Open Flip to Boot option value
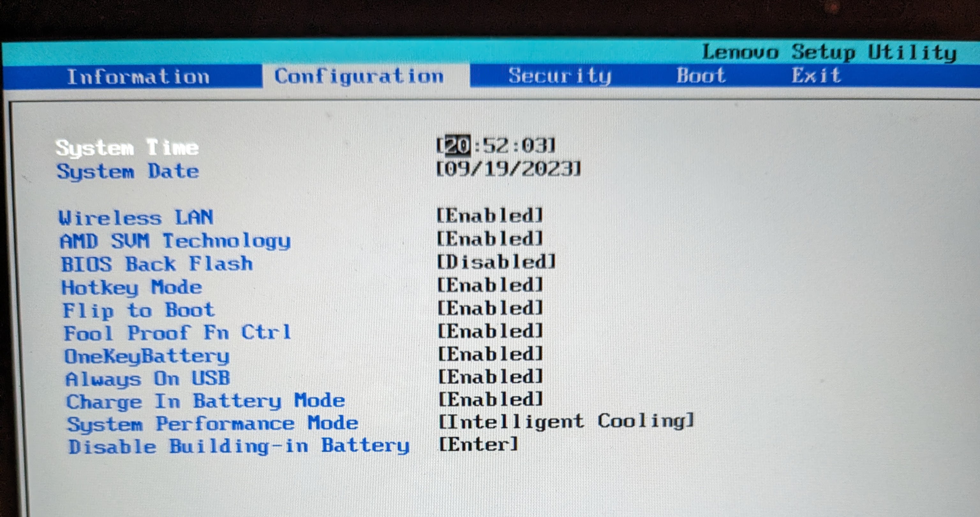Image resolution: width=980 pixels, height=517 pixels. [489, 308]
